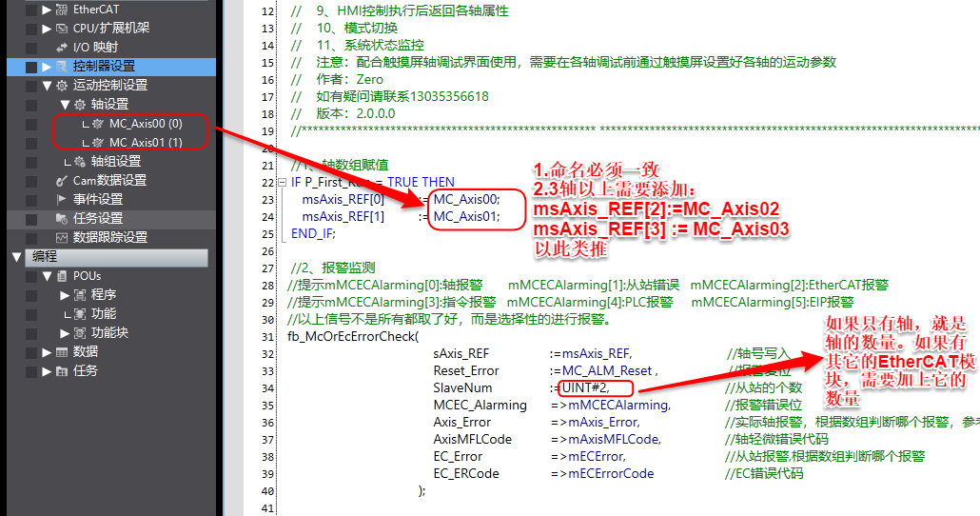Viewport: 980px width, 516px height.
Task: Click the EtherCAT network icon
Action: [x=63, y=10]
